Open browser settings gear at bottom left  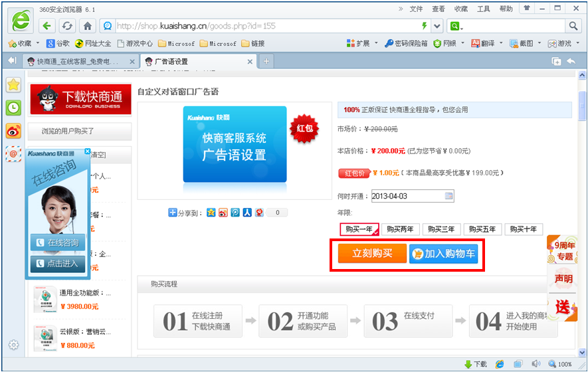(13, 345)
